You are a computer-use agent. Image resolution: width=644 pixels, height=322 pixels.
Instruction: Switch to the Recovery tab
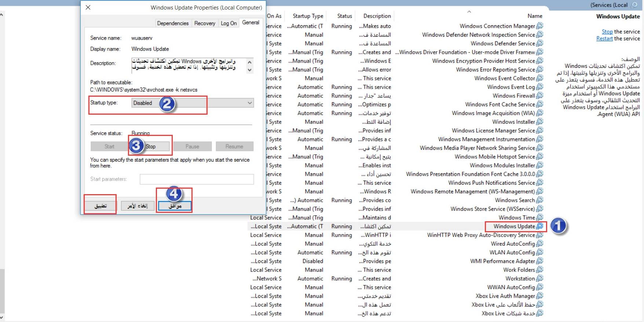click(x=205, y=23)
